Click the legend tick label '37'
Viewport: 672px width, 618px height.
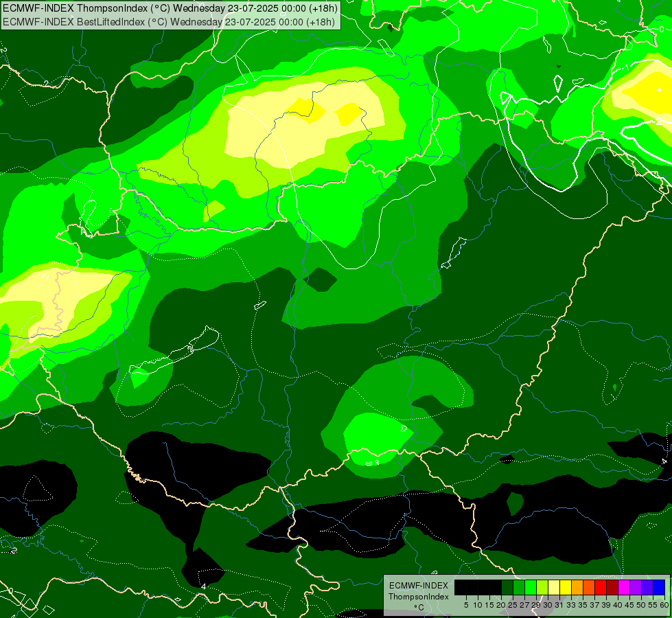(x=594, y=605)
